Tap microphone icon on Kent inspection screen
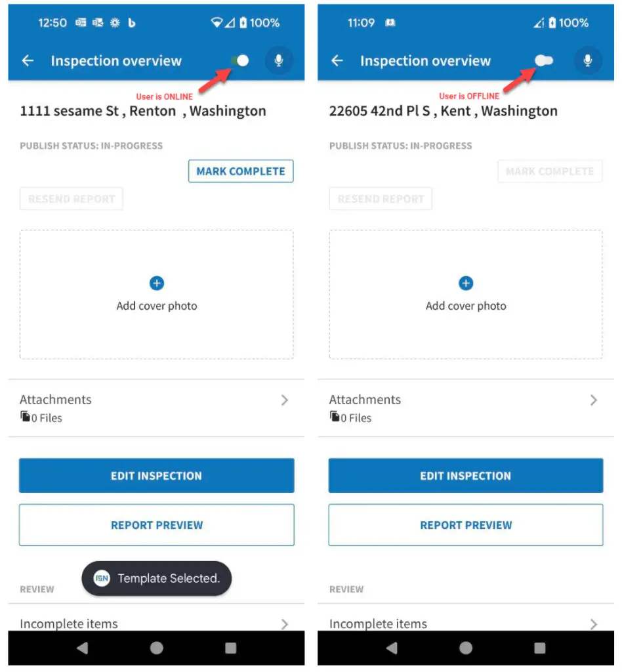The image size is (622, 672). (588, 61)
